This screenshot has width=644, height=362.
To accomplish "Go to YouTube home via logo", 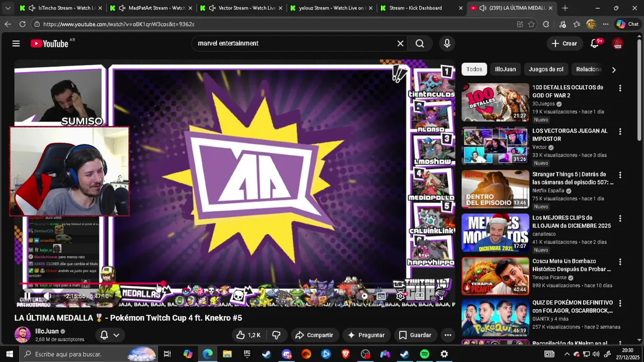I will click(x=49, y=44).
